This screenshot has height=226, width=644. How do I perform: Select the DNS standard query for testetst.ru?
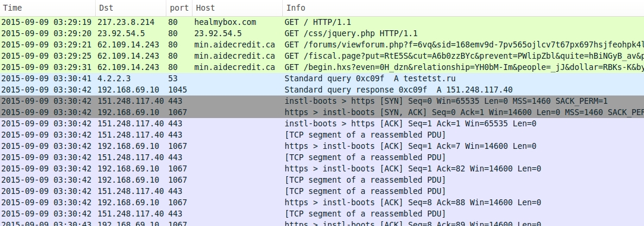point(322,79)
